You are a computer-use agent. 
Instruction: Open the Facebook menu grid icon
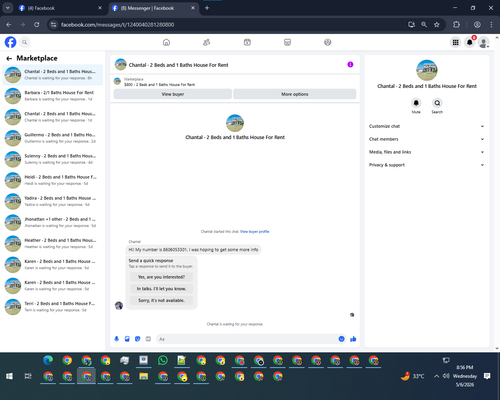tap(455, 42)
